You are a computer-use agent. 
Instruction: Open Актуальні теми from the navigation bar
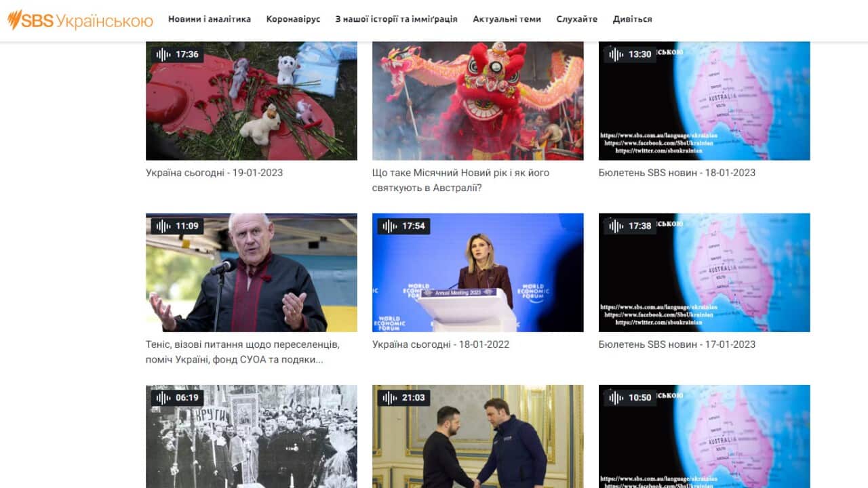pos(507,19)
